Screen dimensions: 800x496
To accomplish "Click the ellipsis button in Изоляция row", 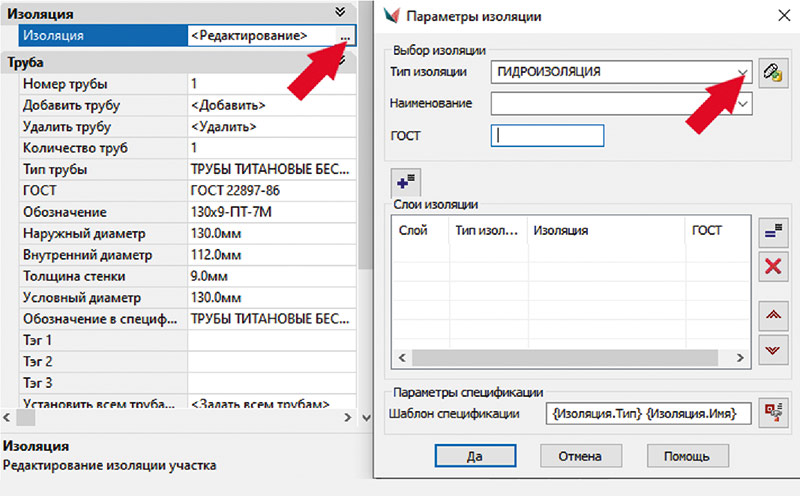I will click(x=345, y=35).
